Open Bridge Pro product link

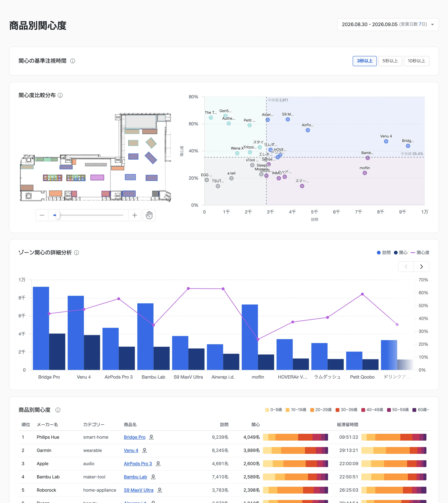tap(134, 437)
